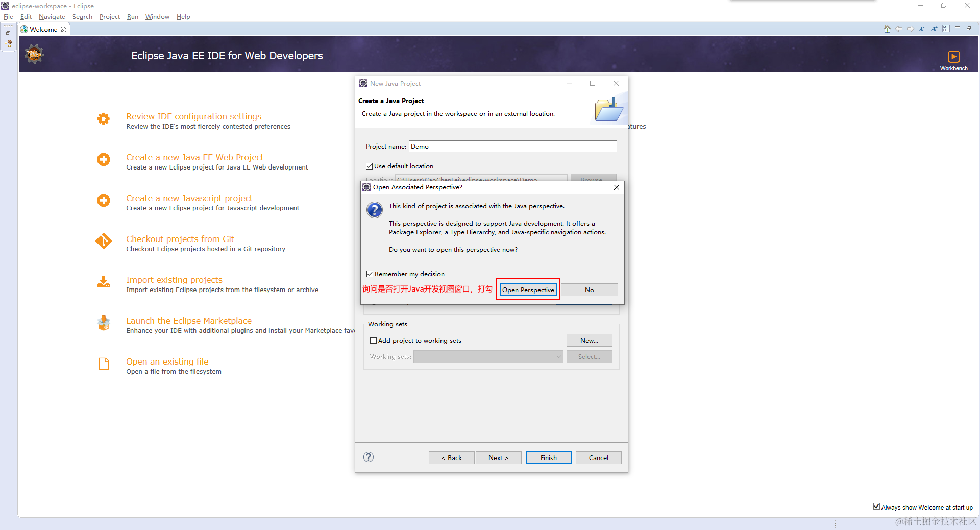This screenshot has width=980, height=530.
Task: Open the Help menu
Action: [183, 17]
